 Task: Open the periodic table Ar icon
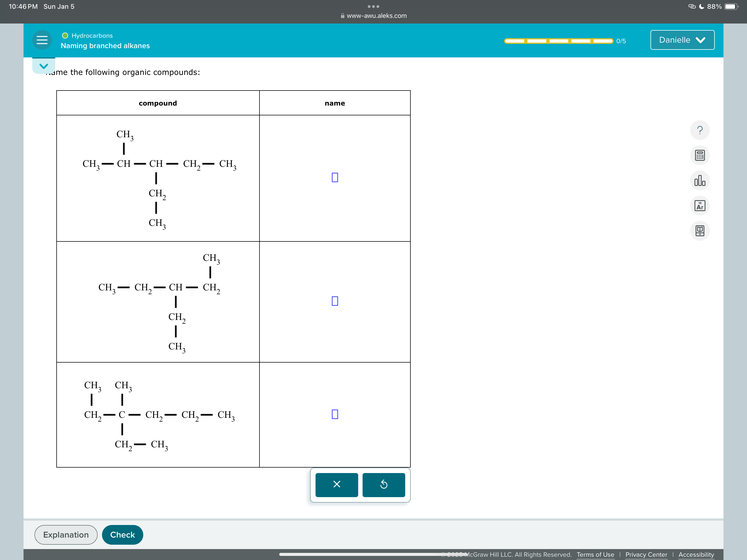click(699, 206)
